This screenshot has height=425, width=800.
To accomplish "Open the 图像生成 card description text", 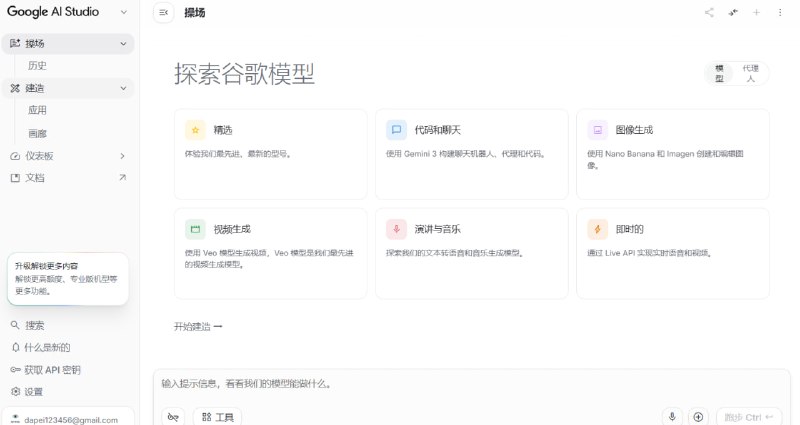I will 665,159.
